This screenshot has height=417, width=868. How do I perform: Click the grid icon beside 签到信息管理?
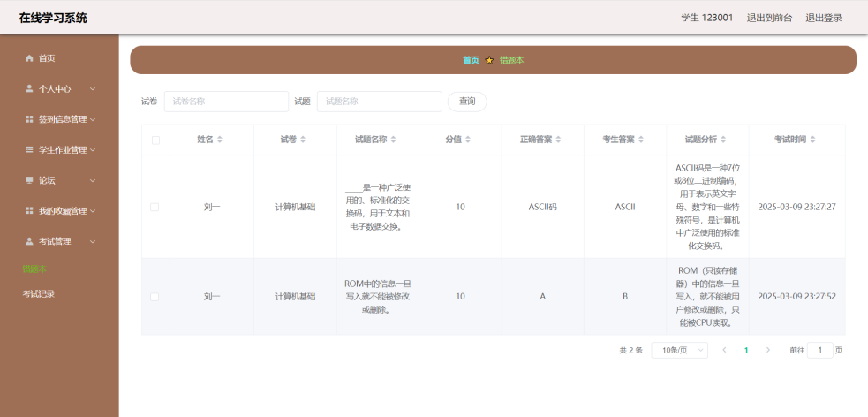pos(29,119)
